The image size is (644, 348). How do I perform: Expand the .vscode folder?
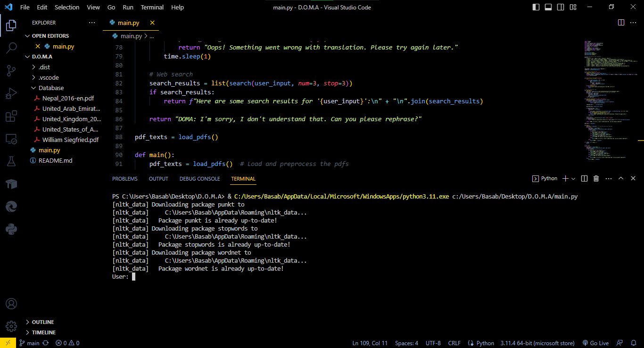point(49,77)
